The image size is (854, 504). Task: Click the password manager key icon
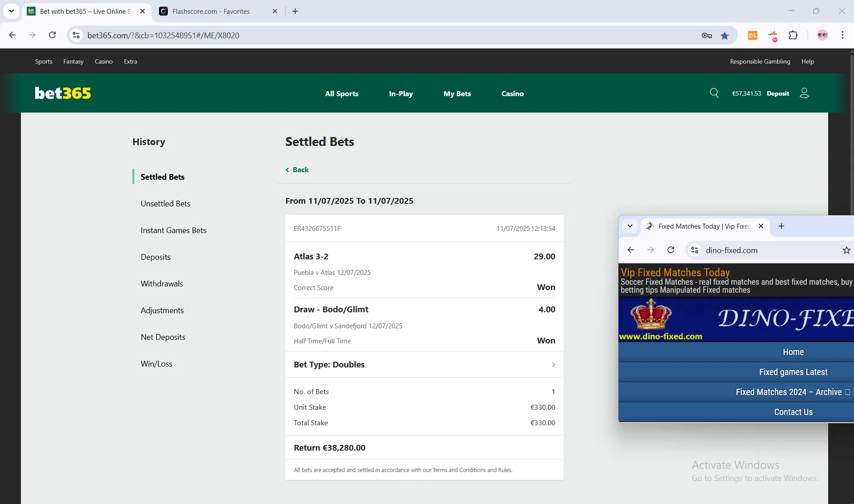coord(707,36)
